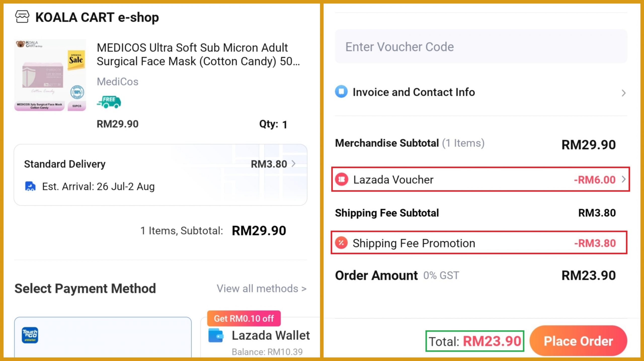
Task: Open the MEDICOS face mask product thumbnail
Action: coord(50,75)
